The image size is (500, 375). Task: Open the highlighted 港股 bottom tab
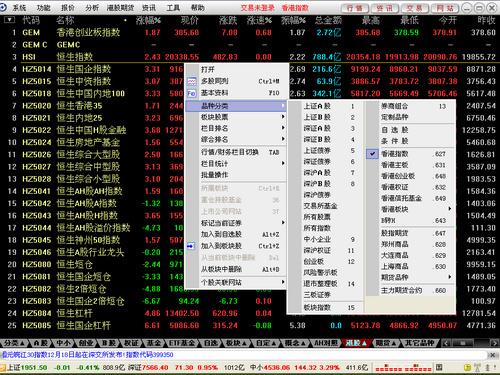[357, 343]
